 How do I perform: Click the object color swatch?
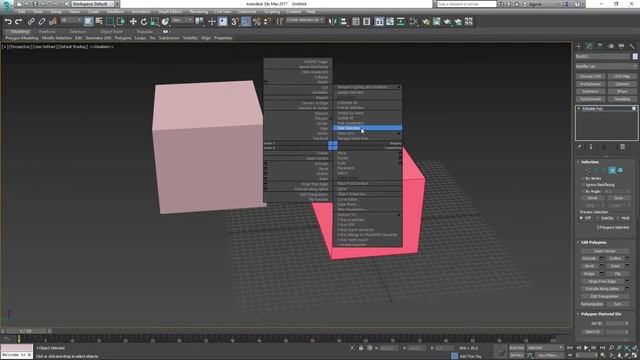tap(635, 56)
